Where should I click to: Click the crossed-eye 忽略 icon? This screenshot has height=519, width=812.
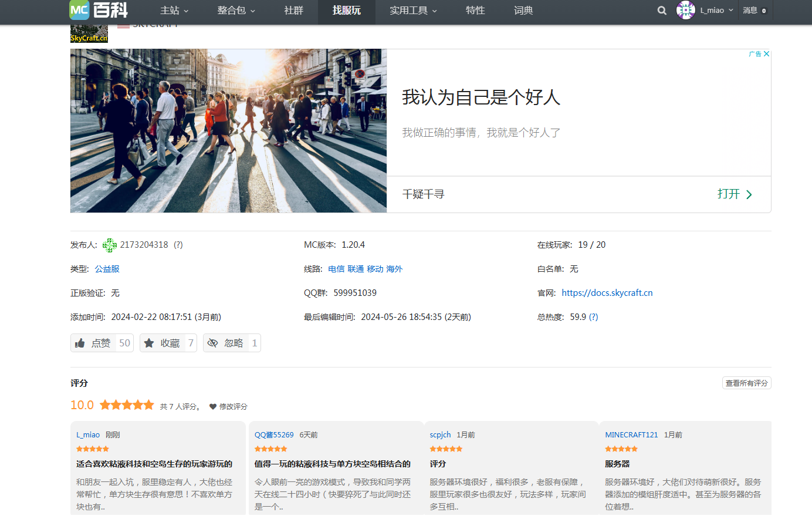pyautogui.click(x=212, y=343)
